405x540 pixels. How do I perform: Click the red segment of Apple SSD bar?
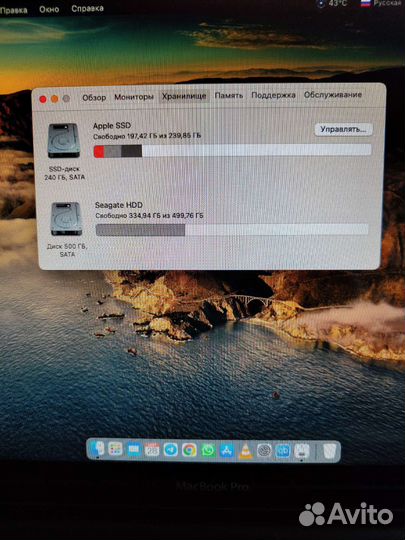[x=99, y=151]
